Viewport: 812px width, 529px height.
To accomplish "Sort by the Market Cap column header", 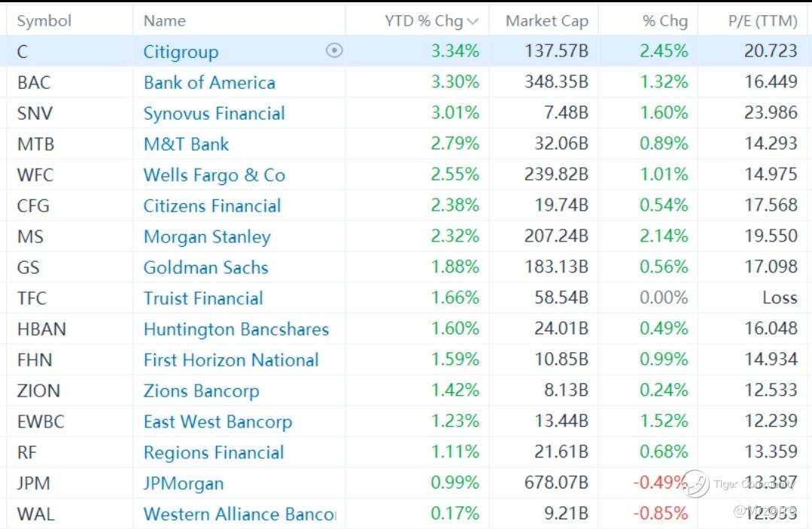I will tap(547, 21).
